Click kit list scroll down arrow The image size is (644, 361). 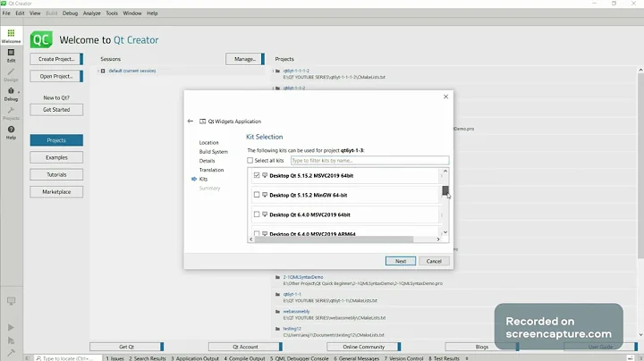click(445, 232)
